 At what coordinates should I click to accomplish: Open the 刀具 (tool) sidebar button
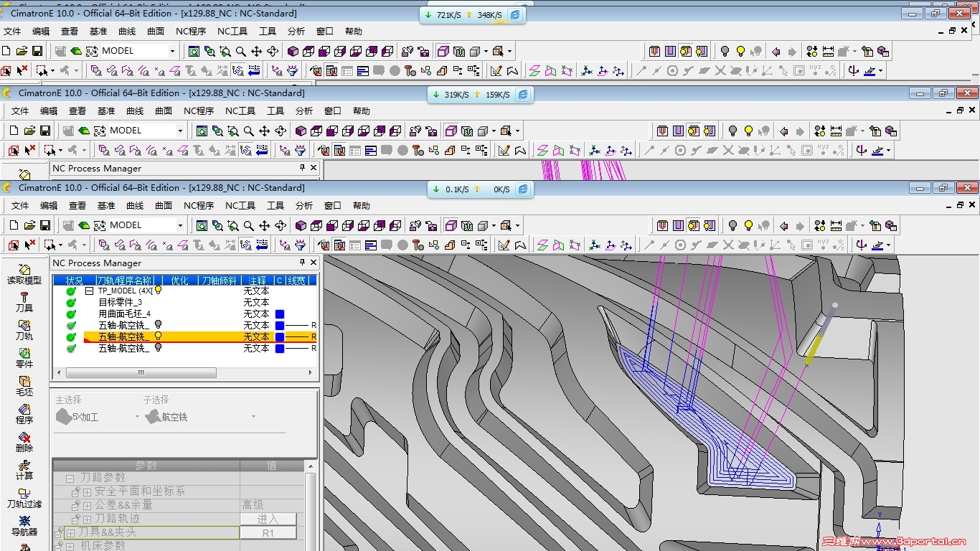24,302
